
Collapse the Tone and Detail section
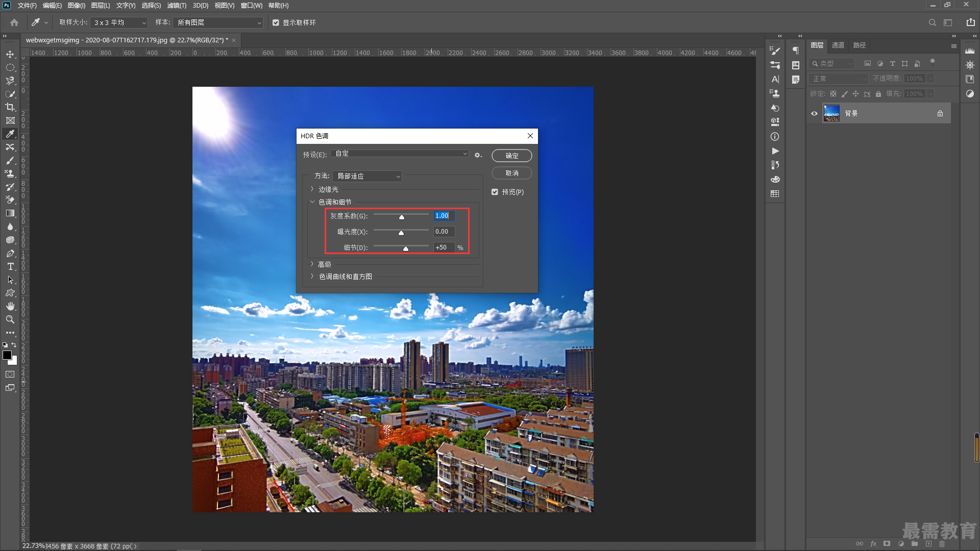[312, 202]
